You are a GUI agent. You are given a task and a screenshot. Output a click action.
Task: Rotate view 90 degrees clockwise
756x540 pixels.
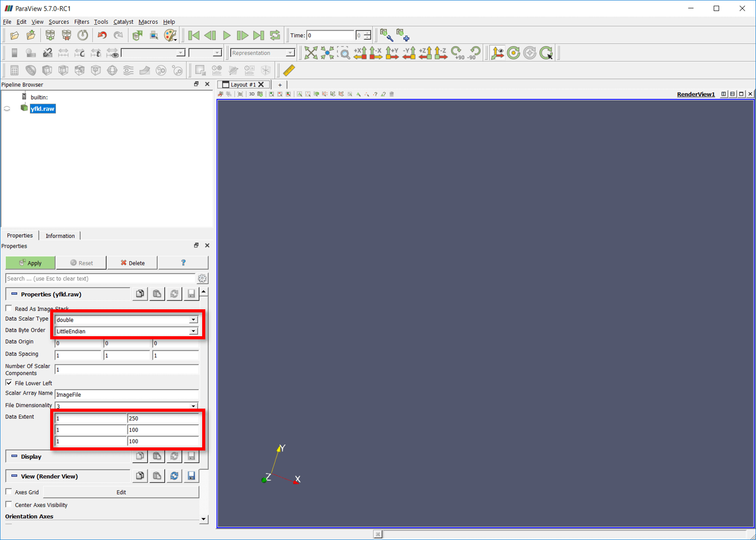coord(457,53)
